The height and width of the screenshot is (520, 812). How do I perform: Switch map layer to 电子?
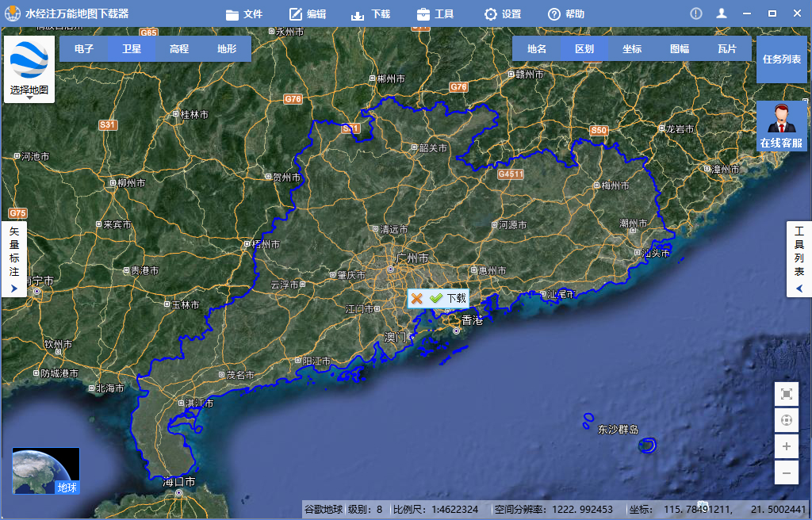84,48
